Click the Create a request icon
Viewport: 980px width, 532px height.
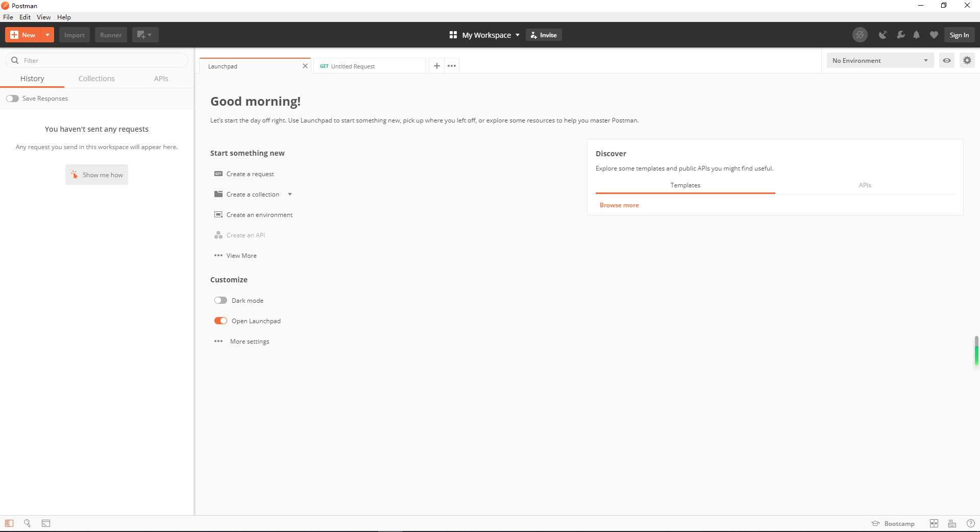click(218, 174)
